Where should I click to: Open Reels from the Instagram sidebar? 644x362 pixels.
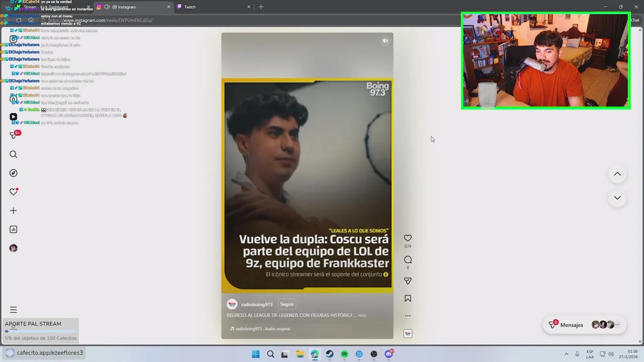coord(14,117)
